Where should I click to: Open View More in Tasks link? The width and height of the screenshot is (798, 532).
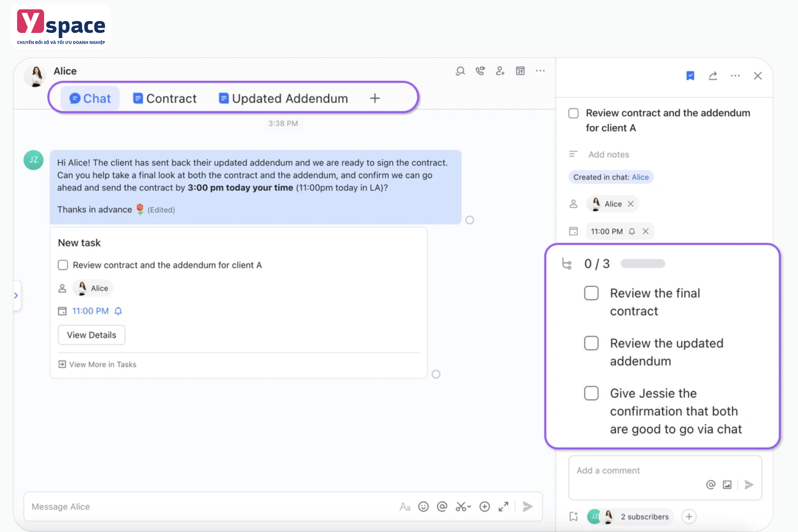click(97, 364)
